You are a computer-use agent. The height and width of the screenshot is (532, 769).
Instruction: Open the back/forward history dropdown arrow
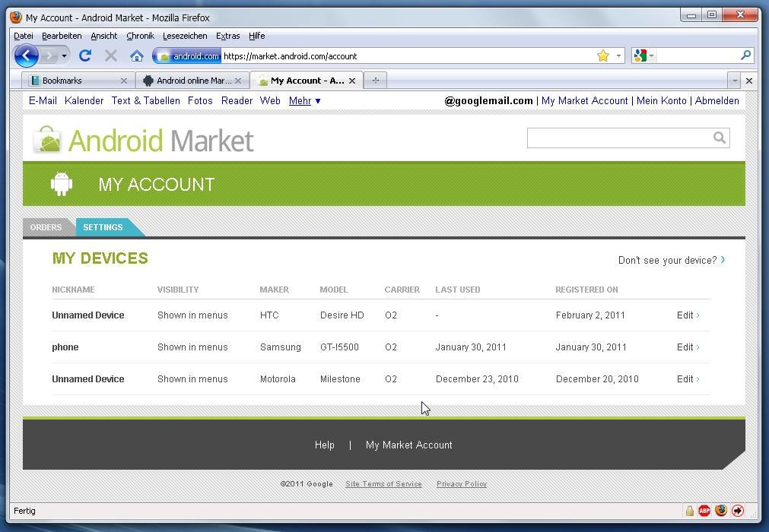(64, 55)
